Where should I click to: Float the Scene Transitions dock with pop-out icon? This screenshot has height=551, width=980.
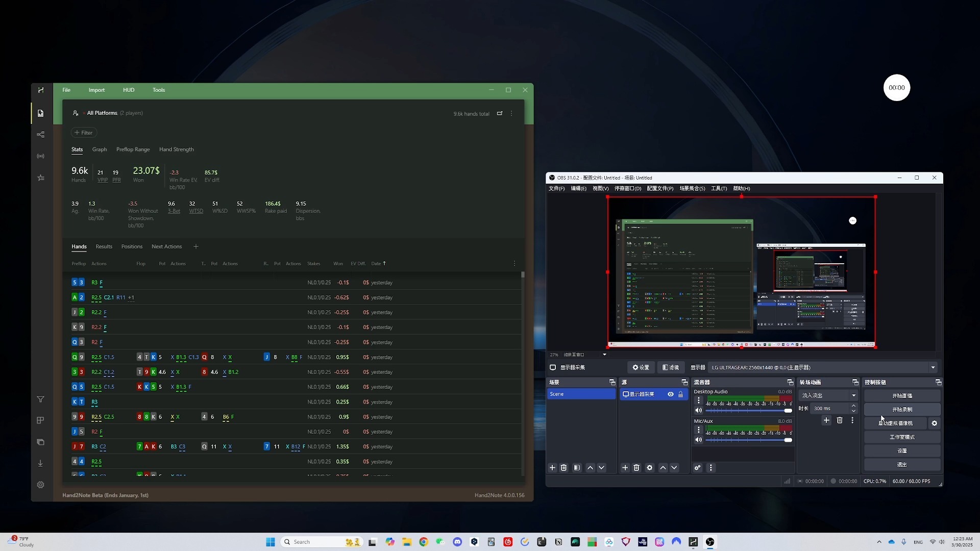click(855, 382)
